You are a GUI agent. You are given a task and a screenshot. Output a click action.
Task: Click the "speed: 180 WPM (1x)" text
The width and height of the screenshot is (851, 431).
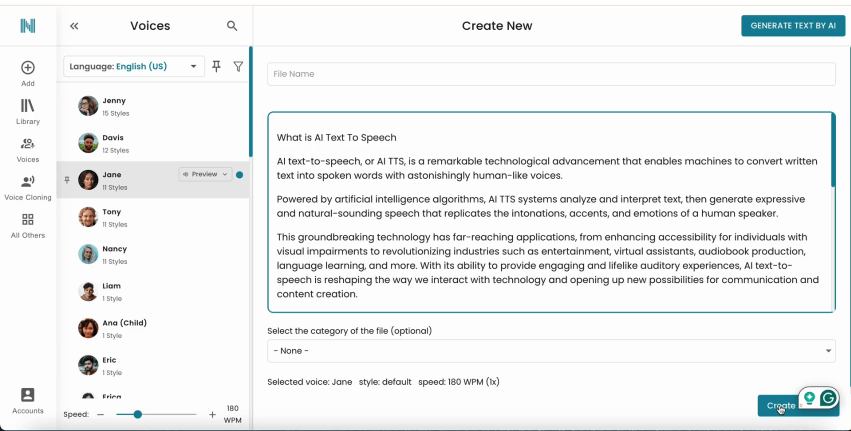[x=459, y=382]
